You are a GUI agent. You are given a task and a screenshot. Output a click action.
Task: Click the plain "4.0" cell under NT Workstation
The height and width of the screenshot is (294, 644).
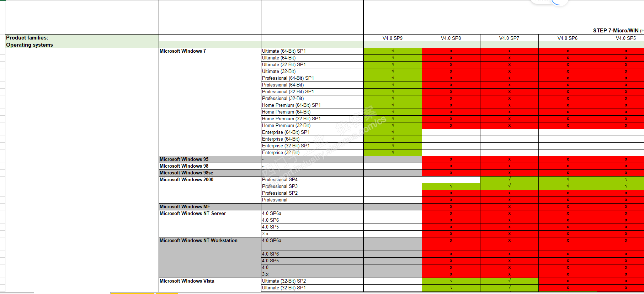point(312,268)
